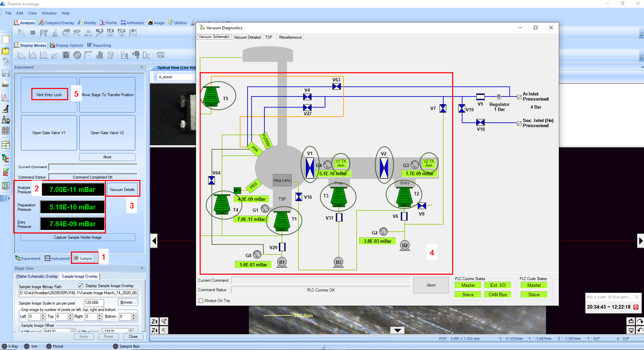Open the Window menu

tap(49, 13)
